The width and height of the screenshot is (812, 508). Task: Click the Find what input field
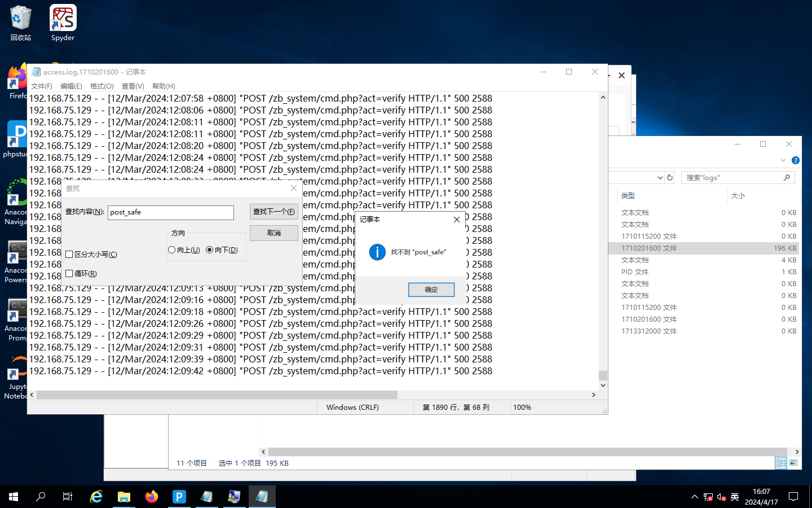171,212
